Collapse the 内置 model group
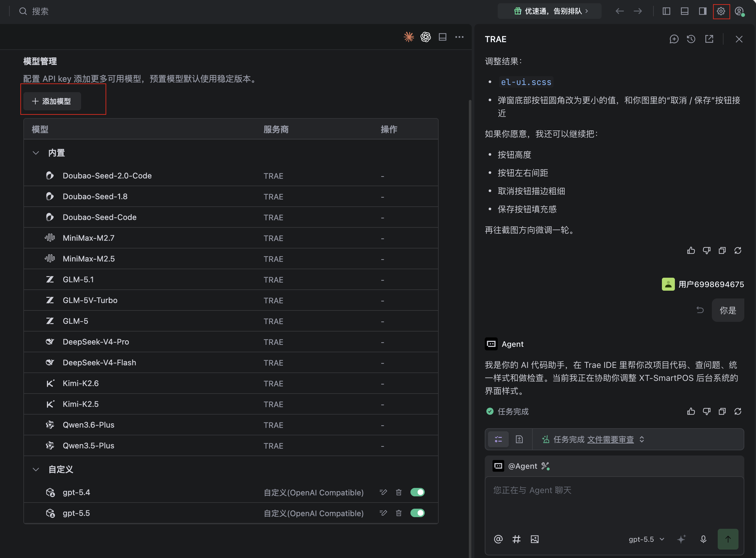This screenshot has width=756, height=558. tap(35, 153)
